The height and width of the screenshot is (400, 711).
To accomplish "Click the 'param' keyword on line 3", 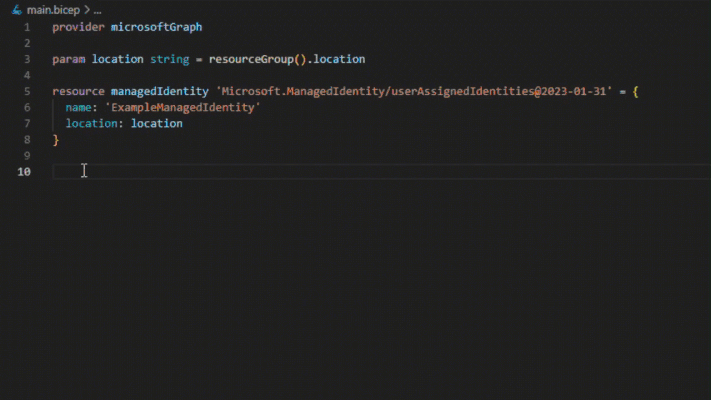I will 68,59.
